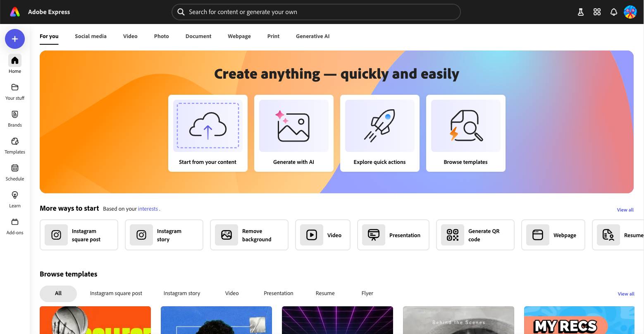This screenshot has height=334, width=644.
Task: Open the user profile avatar
Action: (630, 12)
